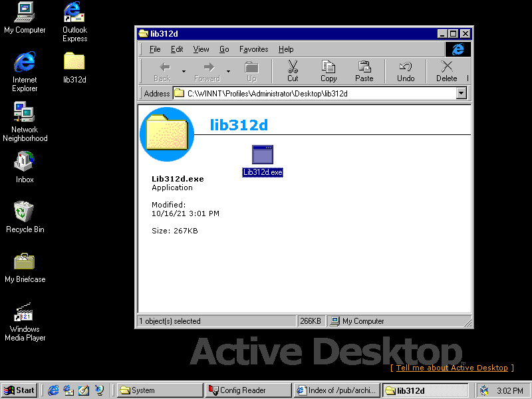532x399 pixels.
Task: Open the File menu
Action: [x=155, y=49]
